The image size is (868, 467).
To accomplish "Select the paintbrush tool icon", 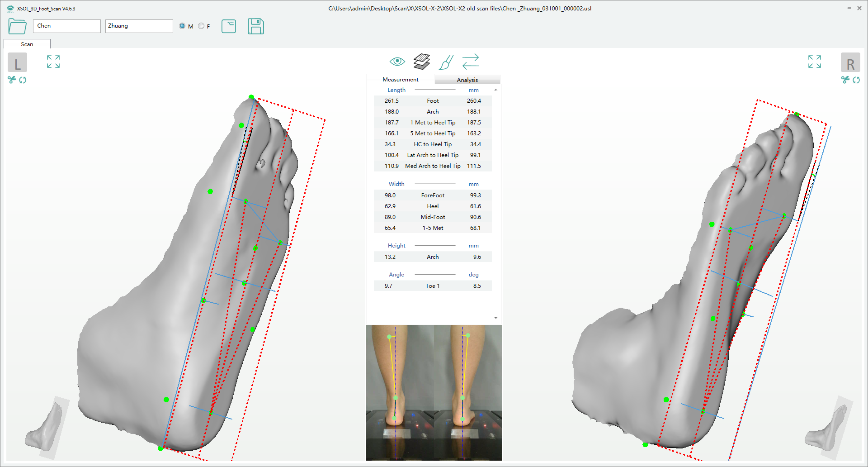I will click(446, 62).
